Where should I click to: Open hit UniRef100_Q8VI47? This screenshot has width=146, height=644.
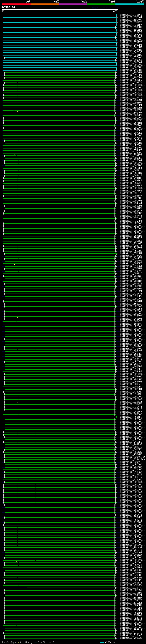tap(131, 186)
